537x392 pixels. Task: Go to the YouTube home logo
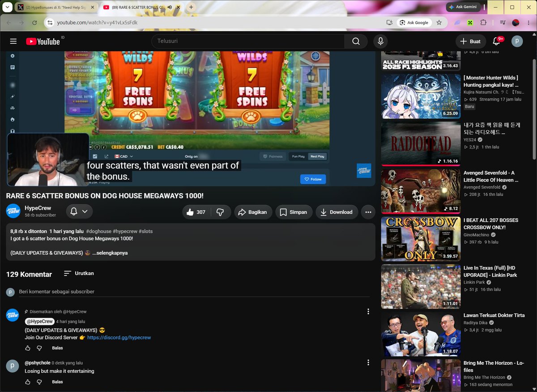pyautogui.click(x=43, y=41)
